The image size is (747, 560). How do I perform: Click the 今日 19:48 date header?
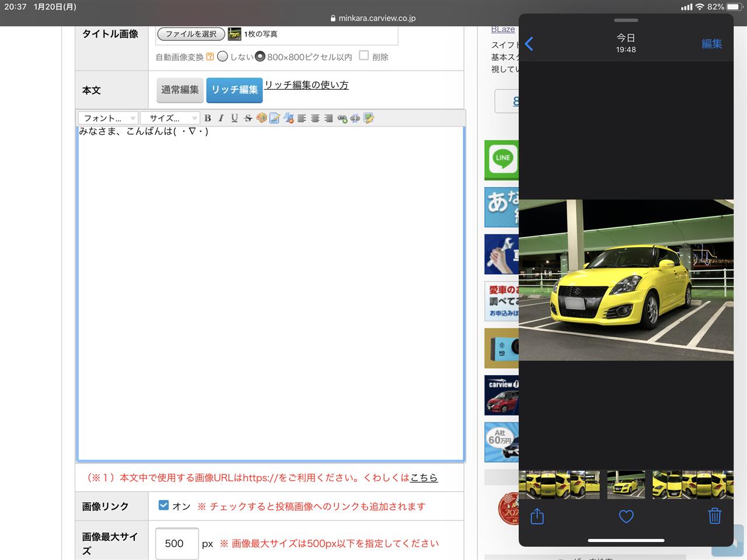(x=626, y=43)
